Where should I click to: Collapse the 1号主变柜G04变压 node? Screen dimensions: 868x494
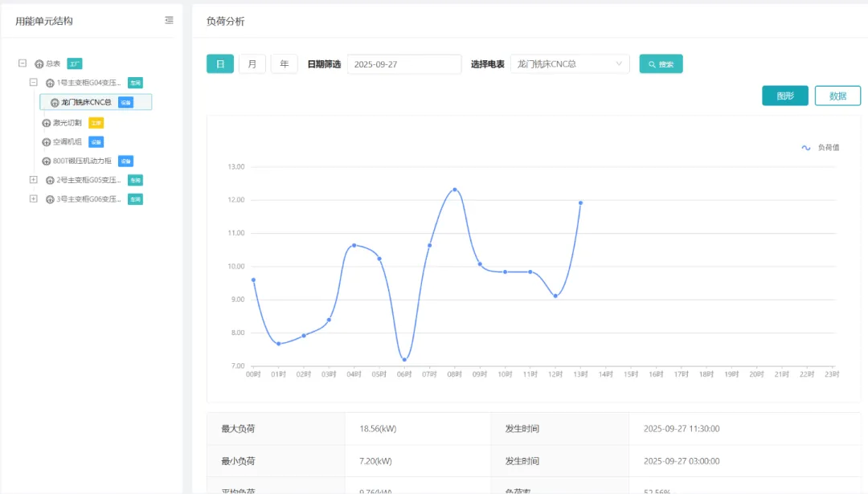pos(33,82)
